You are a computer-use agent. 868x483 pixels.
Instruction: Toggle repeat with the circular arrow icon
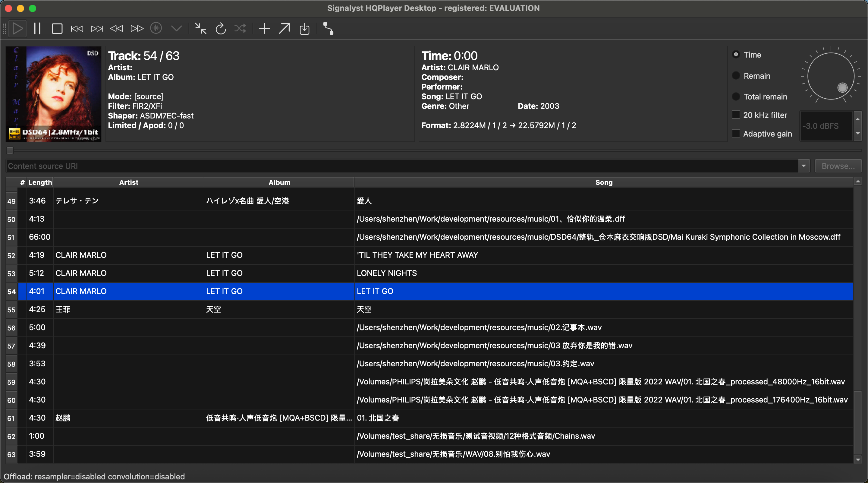(221, 29)
